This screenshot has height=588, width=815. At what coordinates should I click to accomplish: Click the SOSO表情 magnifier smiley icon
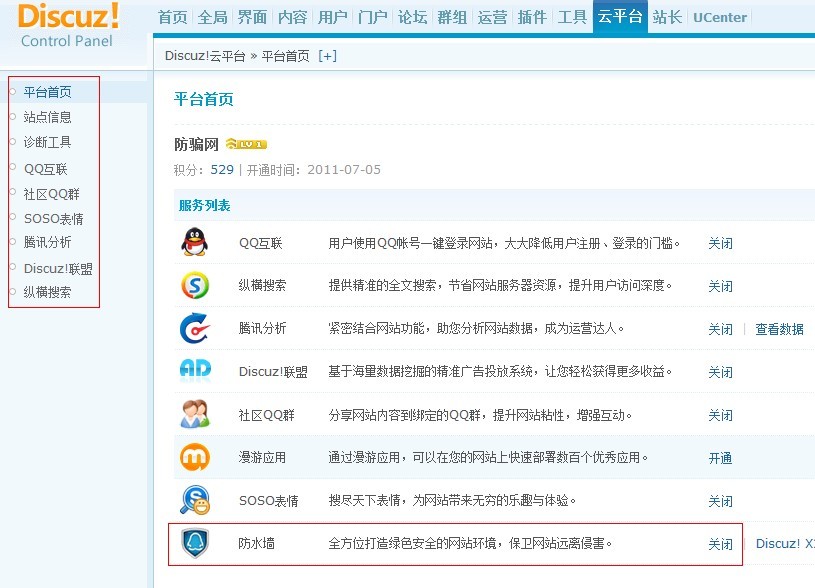pos(195,500)
